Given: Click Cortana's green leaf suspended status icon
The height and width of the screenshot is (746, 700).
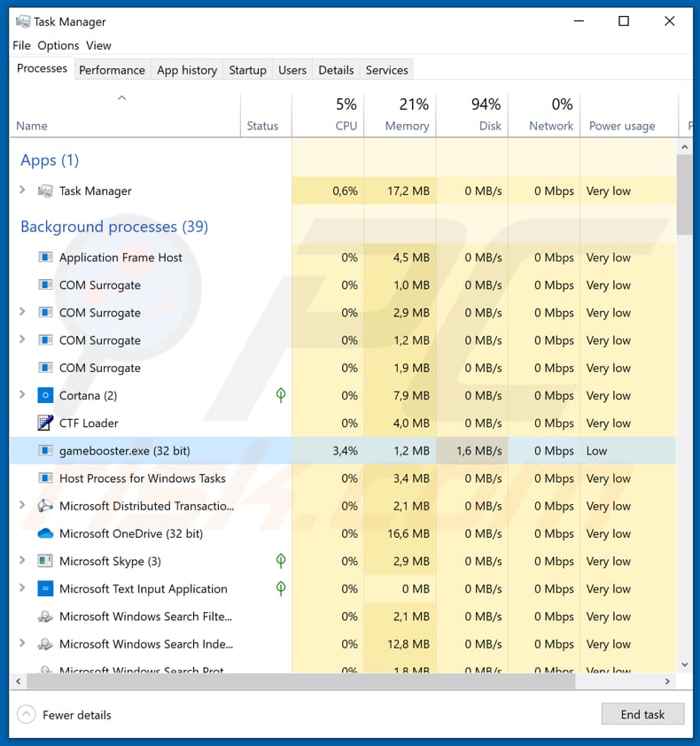Looking at the screenshot, I should (281, 395).
